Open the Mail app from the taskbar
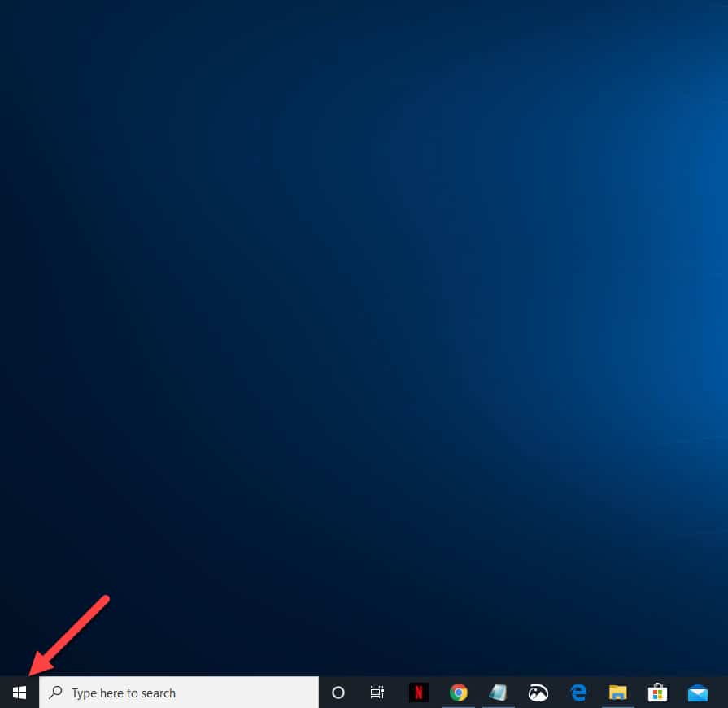 698,693
